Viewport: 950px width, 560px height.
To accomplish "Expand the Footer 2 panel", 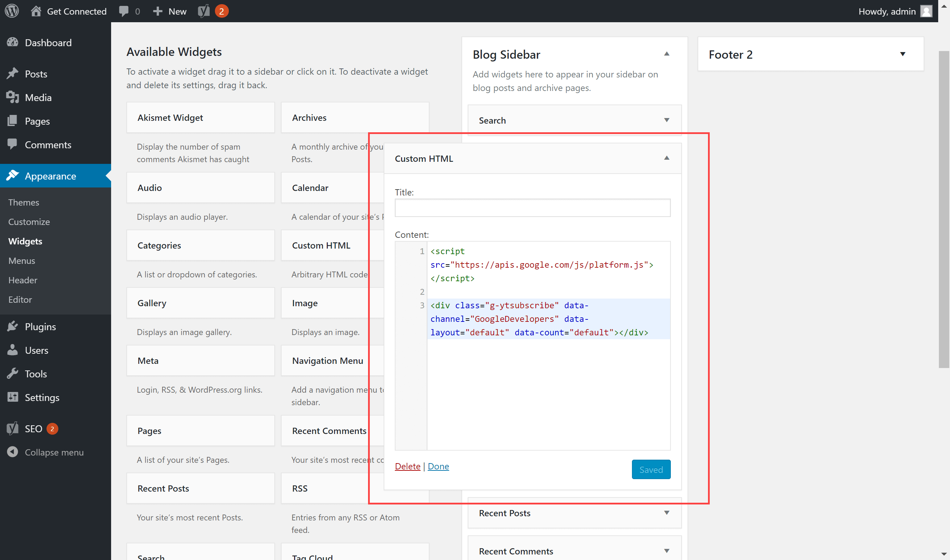I will [x=902, y=54].
